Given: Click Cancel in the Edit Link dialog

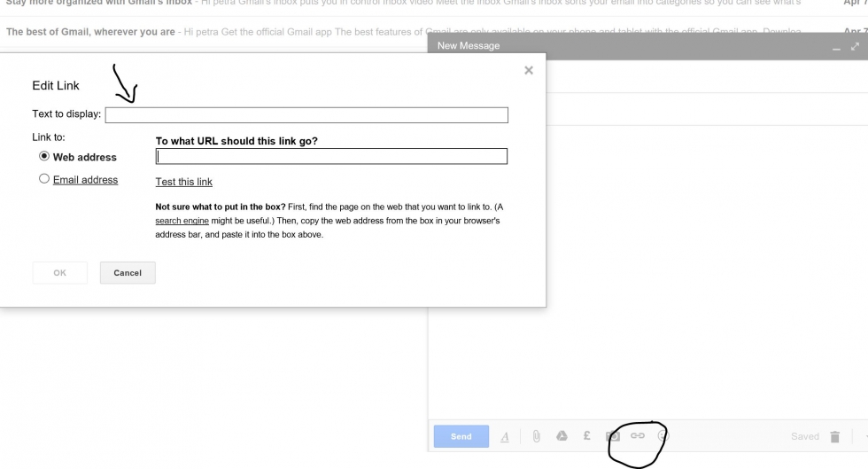Looking at the screenshot, I should (x=128, y=273).
